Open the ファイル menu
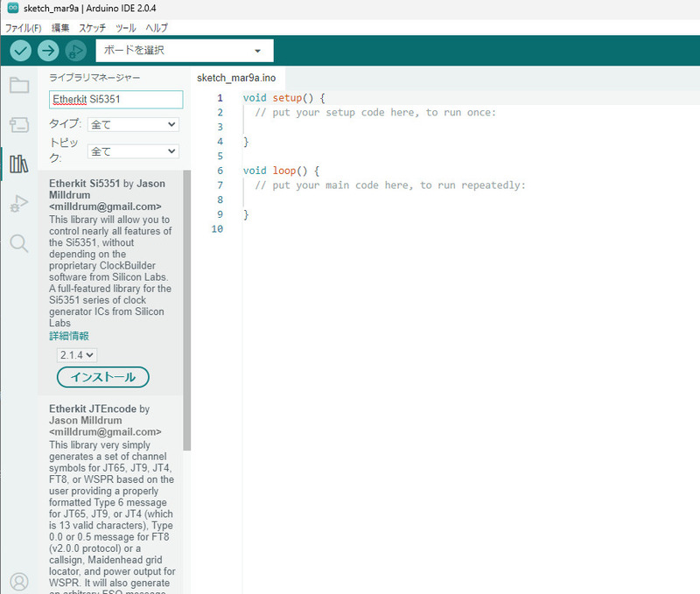Viewport: 700px width, 594px height. coord(24,28)
